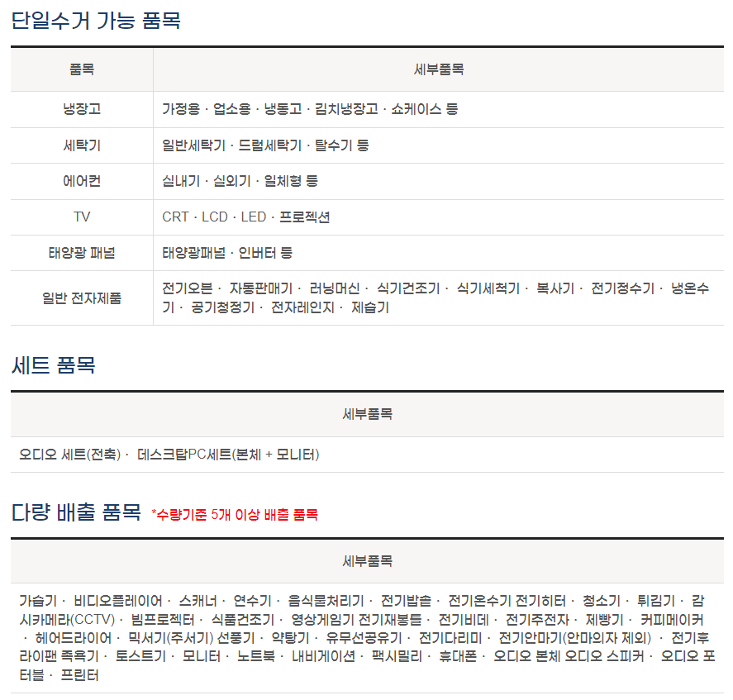
Task: Click the 오디오 세트(전축) · 데스크탑PC세트 row
Action: tap(367, 455)
